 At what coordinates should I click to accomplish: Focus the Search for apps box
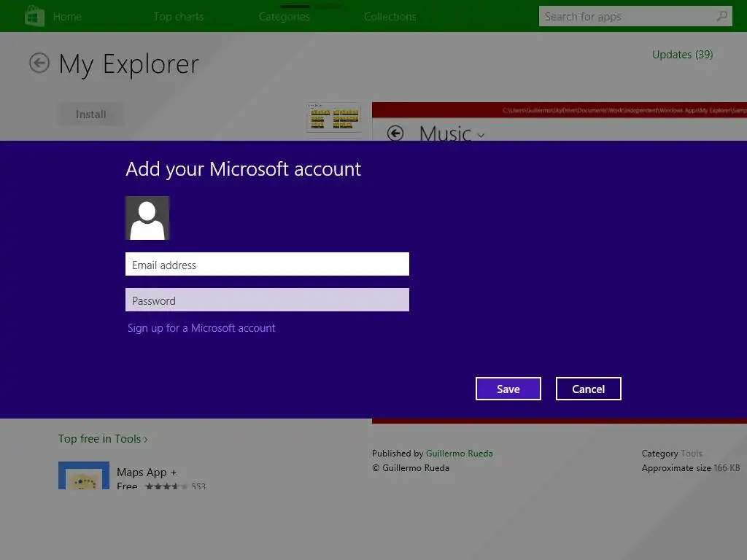pyautogui.click(x=635, y=16)
